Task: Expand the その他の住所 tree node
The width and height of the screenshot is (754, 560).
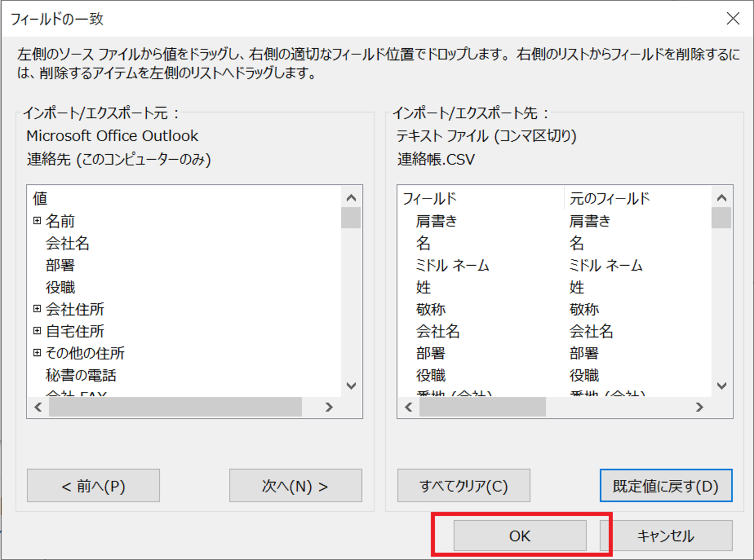Action: (37, 353)
